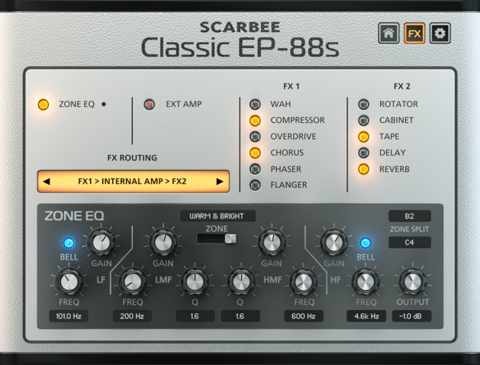
Task: Click the FX1 > Internal Amp > FX2 routing display
Action: pyautogui.click(x=133, y=182)
